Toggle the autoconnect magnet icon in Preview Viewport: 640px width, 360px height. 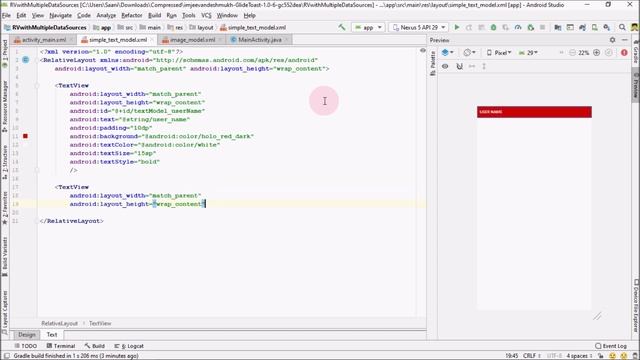(x=459, y=66)
